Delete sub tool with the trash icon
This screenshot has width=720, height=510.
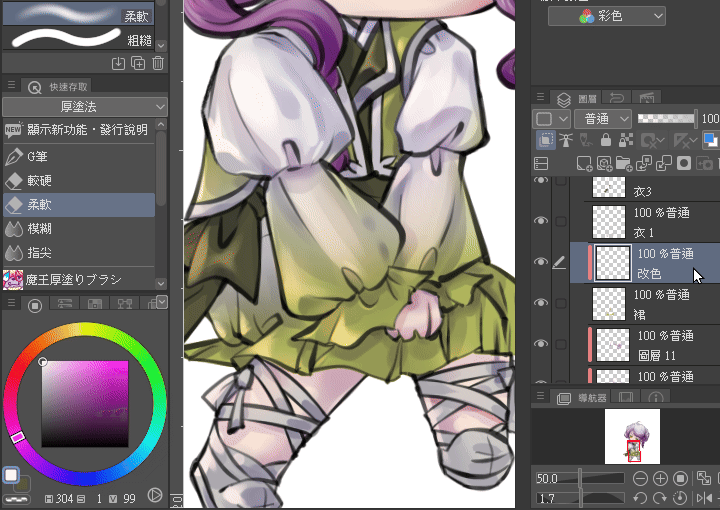158,63
